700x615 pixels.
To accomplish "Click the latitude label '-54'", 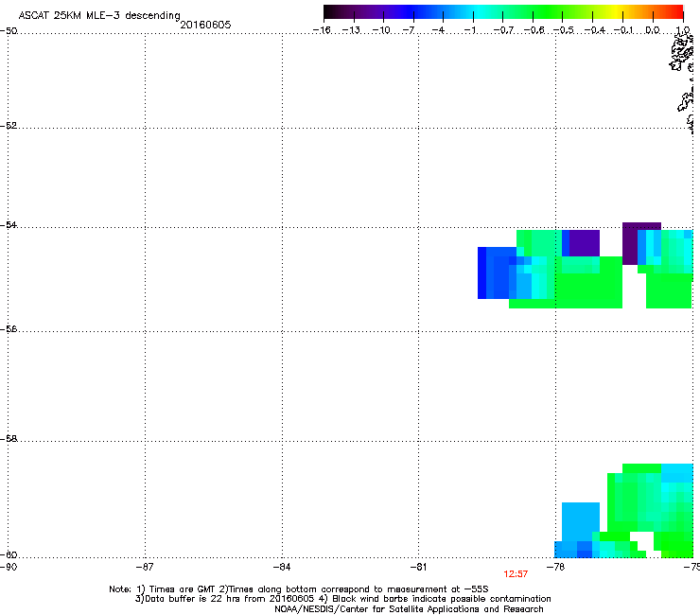I will click(x=9, y=224).
